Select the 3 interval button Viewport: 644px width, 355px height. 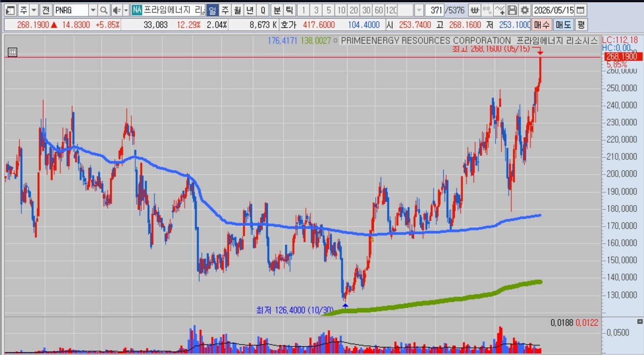point(316,10)
